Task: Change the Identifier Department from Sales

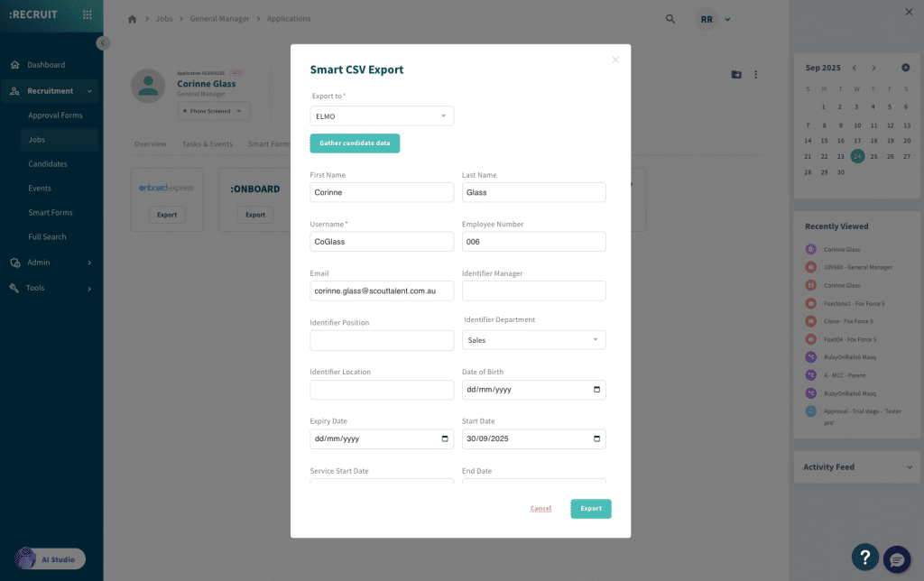Action: (x=533, y=340)
